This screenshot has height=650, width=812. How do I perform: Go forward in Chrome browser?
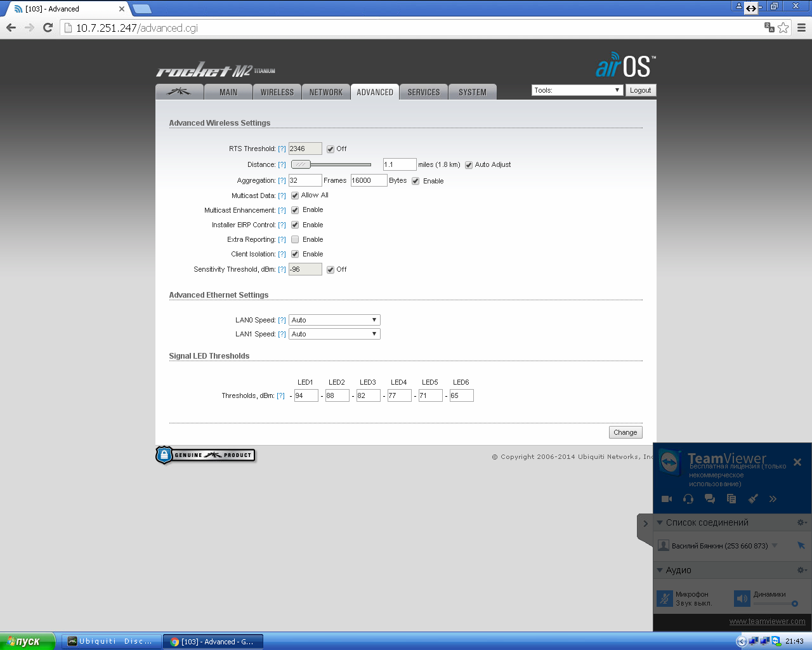click(x=29, y=27)
